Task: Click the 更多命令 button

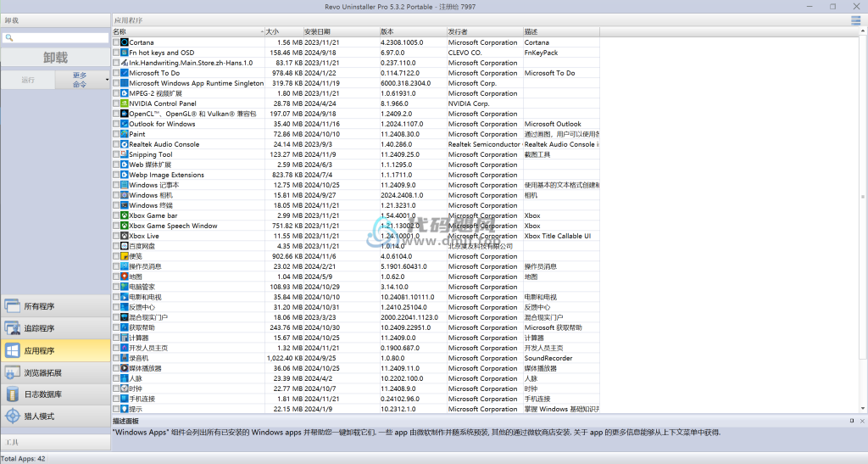Action: point(80,80)
